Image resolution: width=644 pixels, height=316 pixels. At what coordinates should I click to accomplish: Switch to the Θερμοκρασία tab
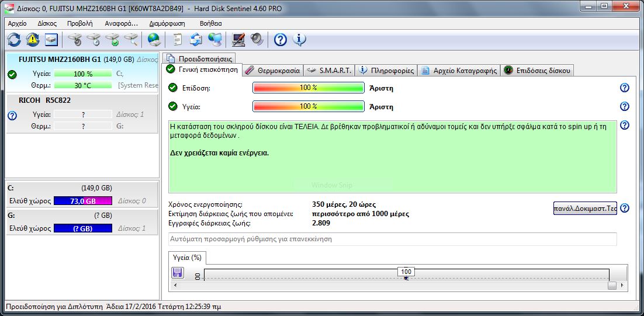coord(273,71)
